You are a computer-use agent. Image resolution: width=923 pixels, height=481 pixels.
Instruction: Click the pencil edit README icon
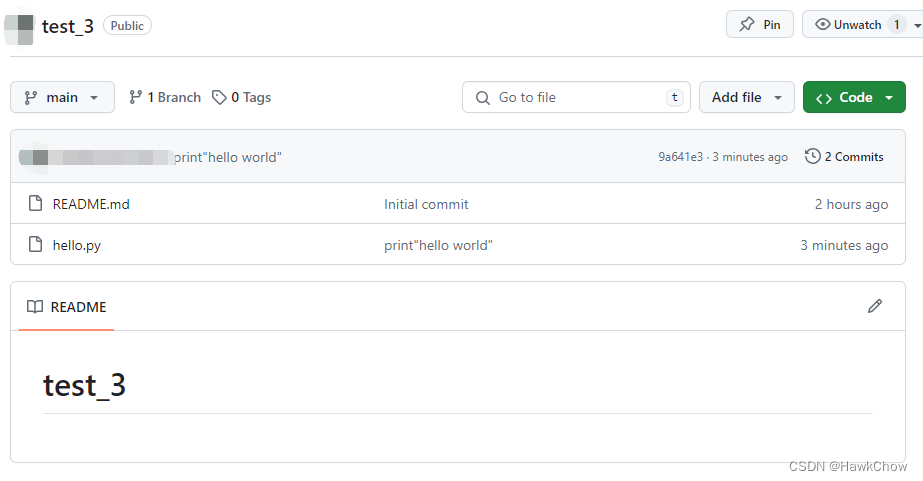pos(875,306)
